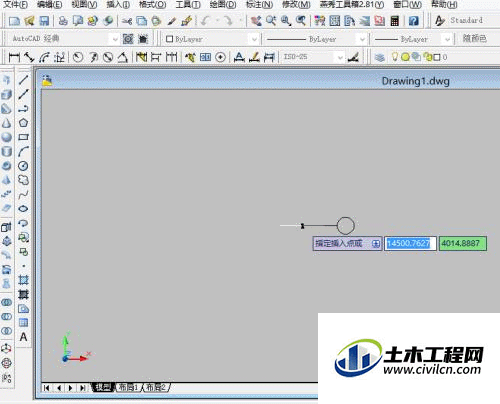Select the Cone 3D solid tool
The width and height of the screenshot is (500, 404).
[x=6, y=123]
